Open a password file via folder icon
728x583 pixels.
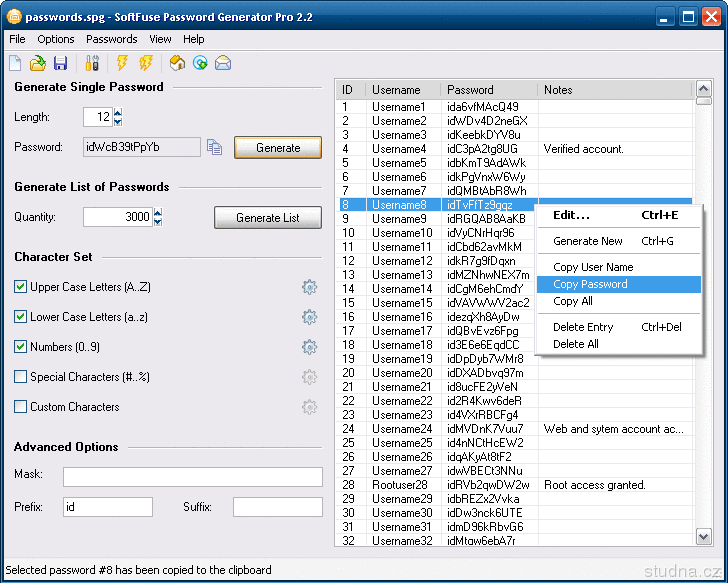(x=38, y=64)
